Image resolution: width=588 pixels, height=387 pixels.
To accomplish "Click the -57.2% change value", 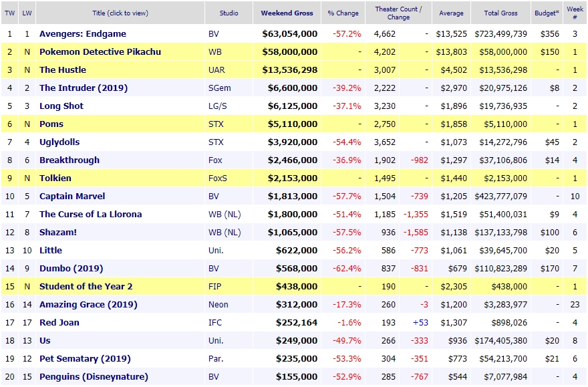I will click(347, 33).
